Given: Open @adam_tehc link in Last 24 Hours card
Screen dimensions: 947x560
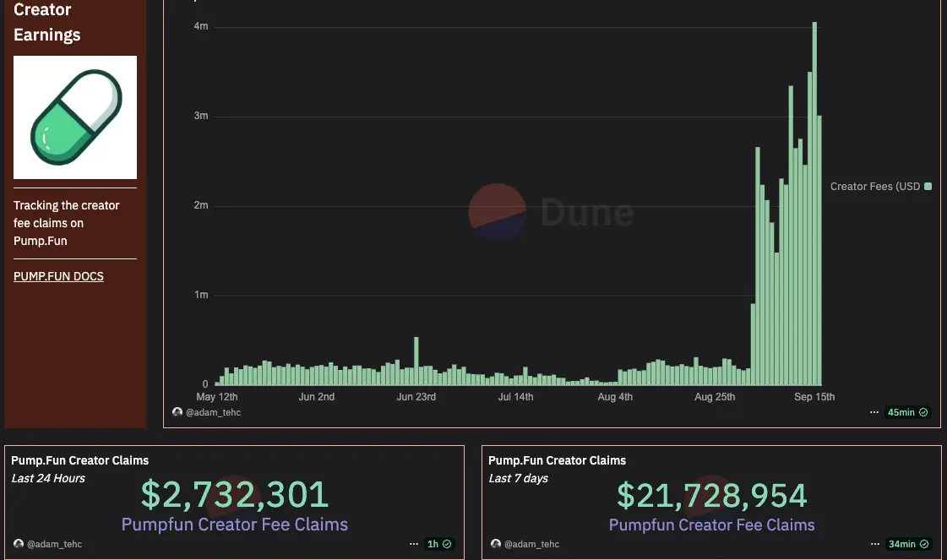Looking at the screenshot, I should coord(54,544).
